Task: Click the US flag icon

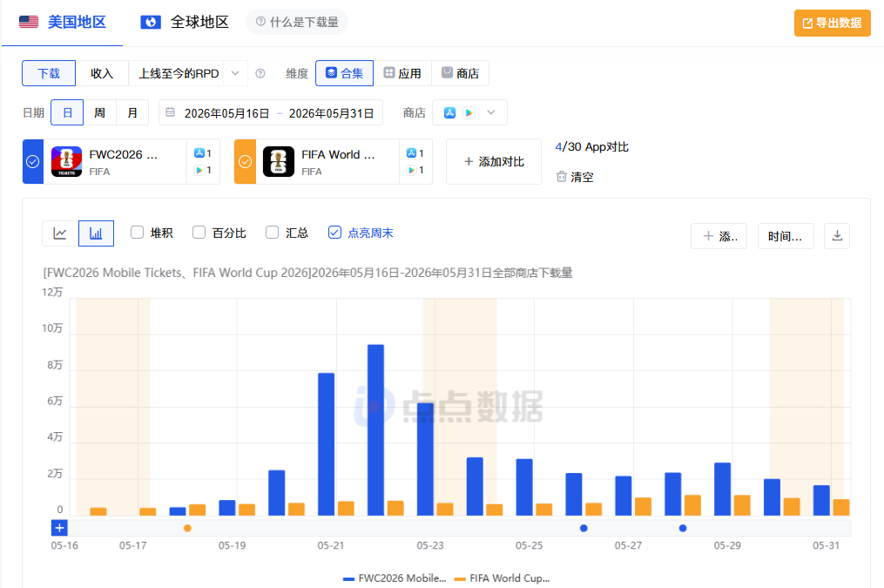Action: (29, 22)
